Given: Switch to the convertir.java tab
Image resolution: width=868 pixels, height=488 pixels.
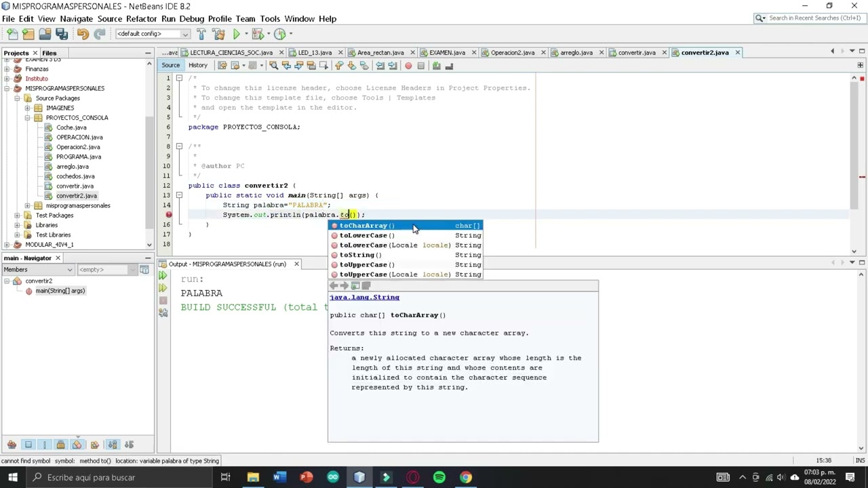Looking at the screenshot, I should [x=636, y=53].
